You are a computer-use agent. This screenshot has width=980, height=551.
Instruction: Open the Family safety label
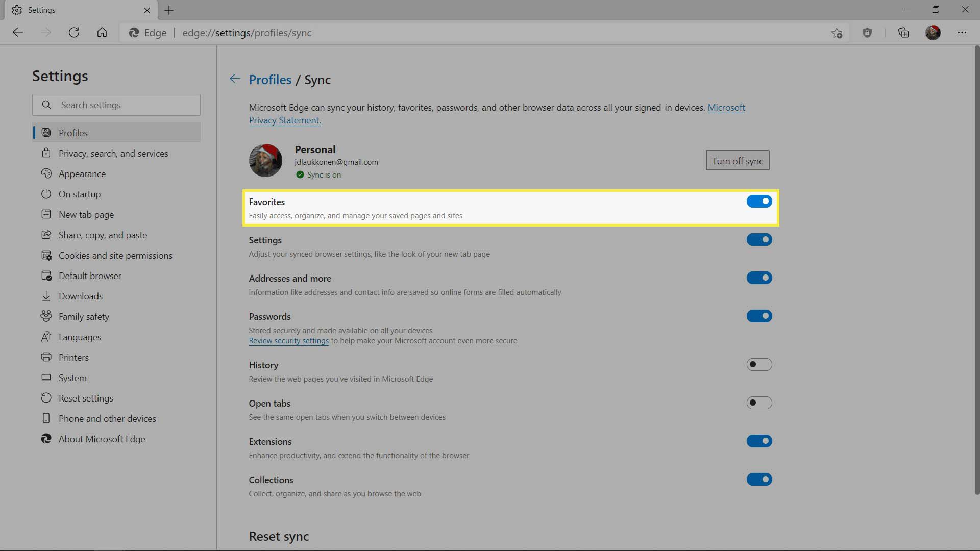84,316
